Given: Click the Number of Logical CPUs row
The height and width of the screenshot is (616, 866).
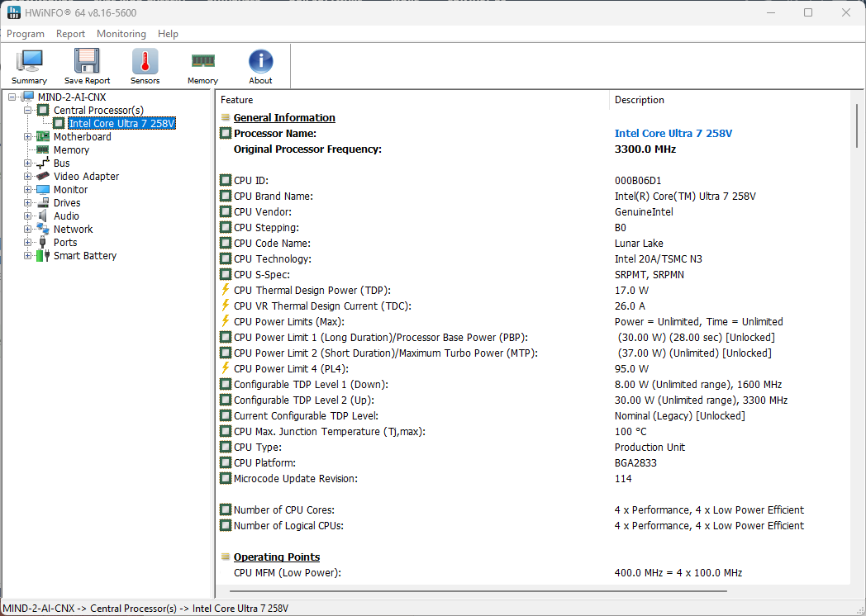Looking at the screenshot, I should 533,525.
